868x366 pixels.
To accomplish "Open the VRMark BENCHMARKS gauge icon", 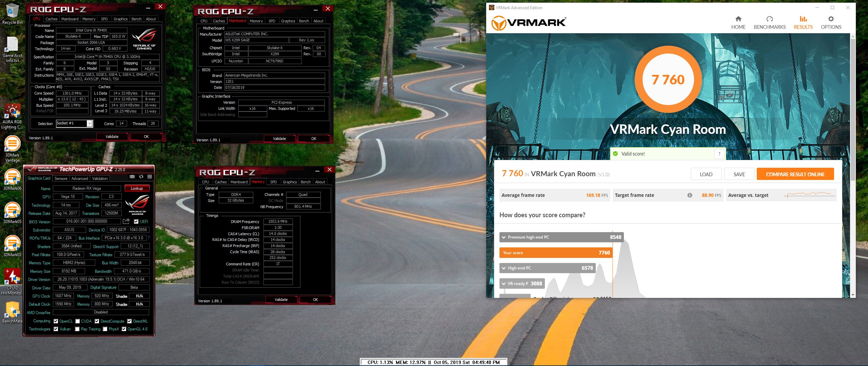I will click(769, 19).
